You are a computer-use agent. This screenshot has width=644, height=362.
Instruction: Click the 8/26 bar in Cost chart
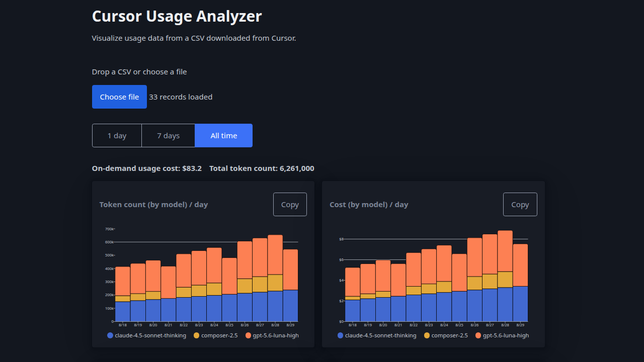pyautogui.click(x=474, y=280)
